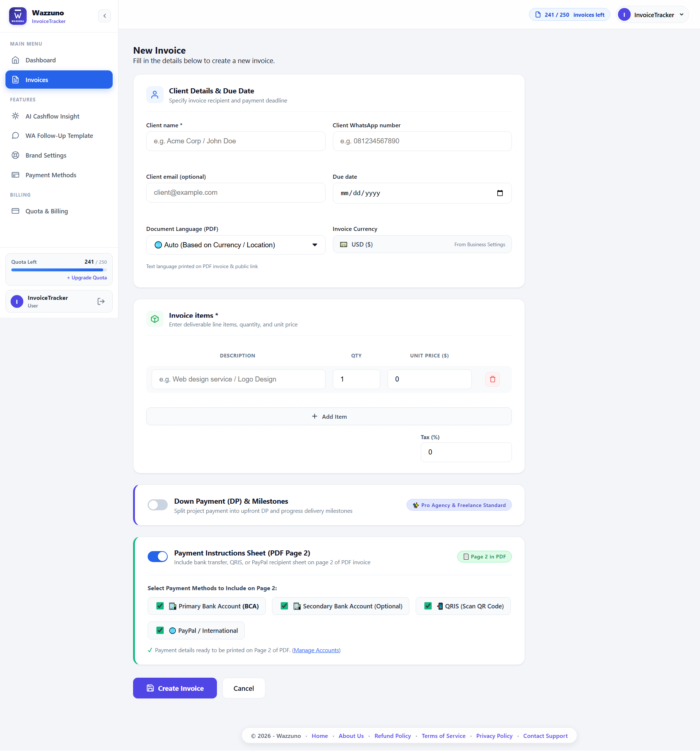
Task: Click the Home footer link
Action: coord(320,736)
